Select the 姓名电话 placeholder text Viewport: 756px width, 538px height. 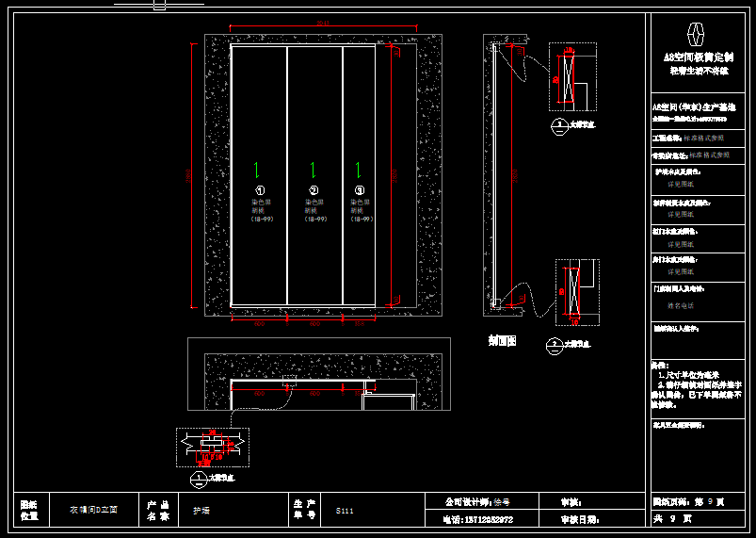[x=681, y=305]
